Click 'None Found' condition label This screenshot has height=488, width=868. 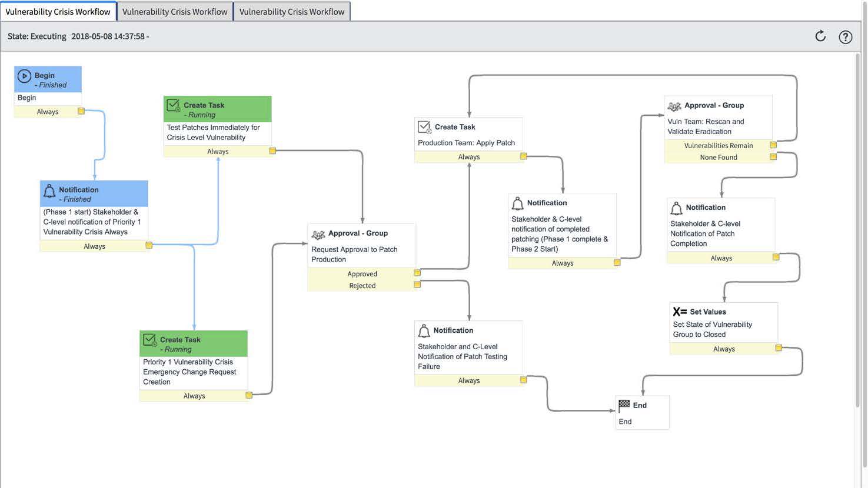pyautogui.click(x=719, y=158)
